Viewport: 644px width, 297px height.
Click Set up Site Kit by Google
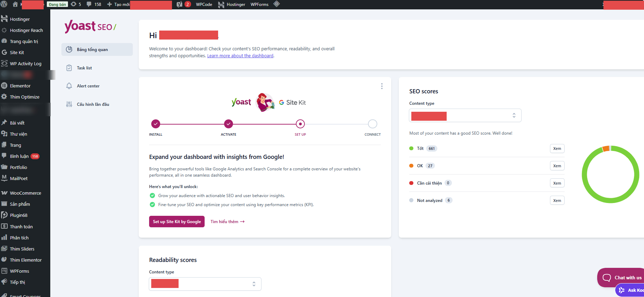click(177, 222)
